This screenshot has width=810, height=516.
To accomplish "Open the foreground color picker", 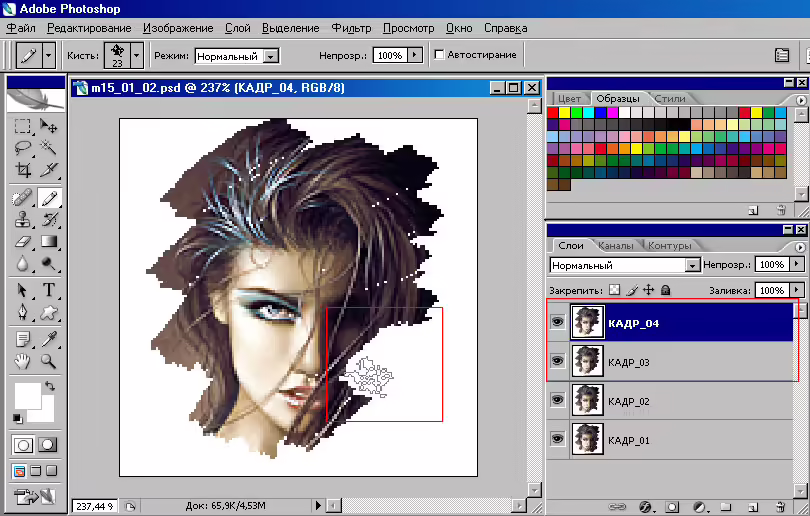I will point(27,396).
